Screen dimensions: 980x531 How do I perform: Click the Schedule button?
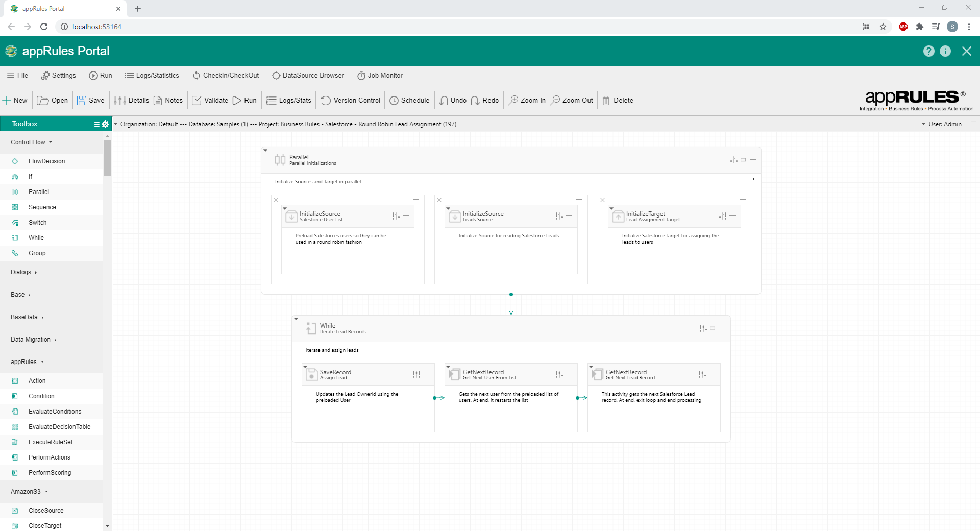[x=409, y=100]
